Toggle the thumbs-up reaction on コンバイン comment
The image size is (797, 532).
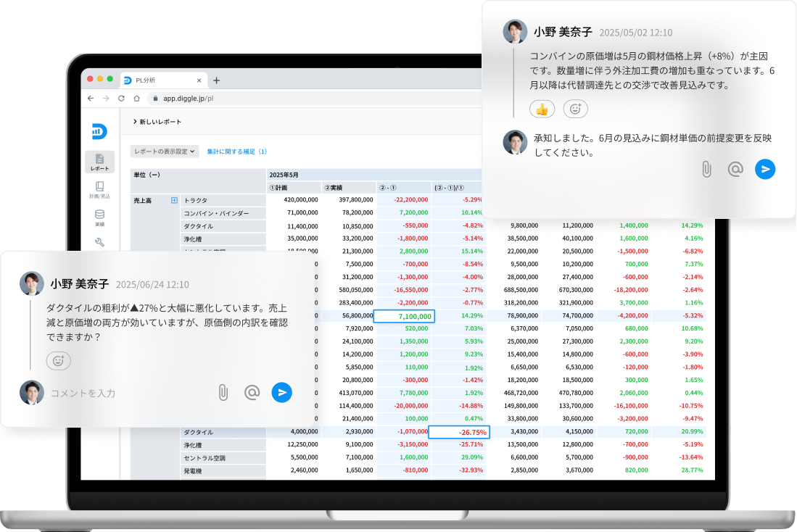542,109
